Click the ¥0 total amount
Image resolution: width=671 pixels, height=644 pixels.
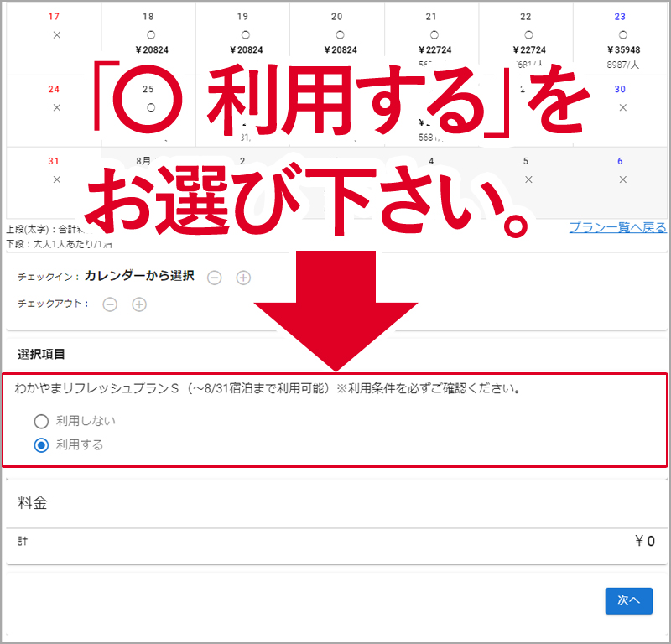tap(645, 542)
